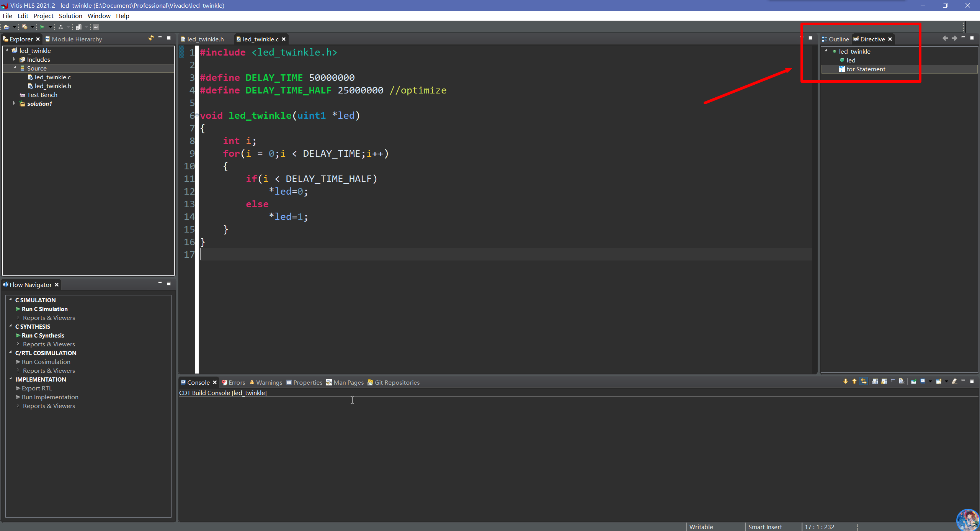Click the green Run flow toolbar icon
Viewport: 980px width, 531px height.
pyautogui.click(x=42, y=27)
